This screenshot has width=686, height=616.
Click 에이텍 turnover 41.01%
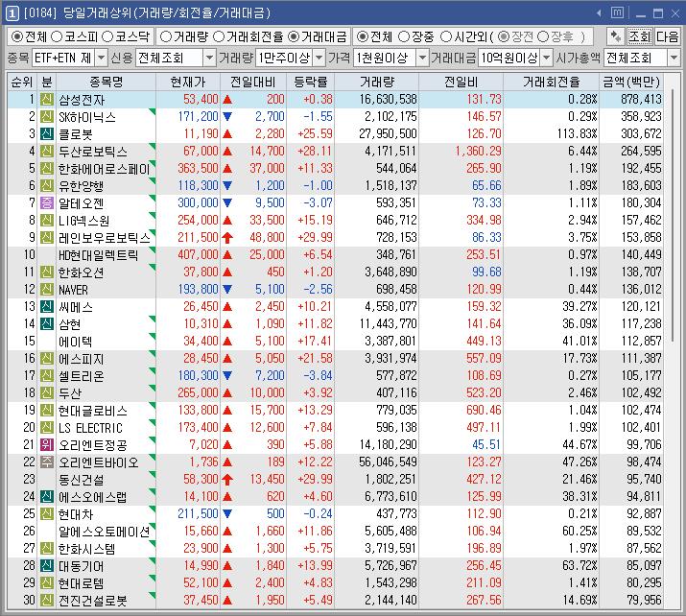click(x=580, y=342)
